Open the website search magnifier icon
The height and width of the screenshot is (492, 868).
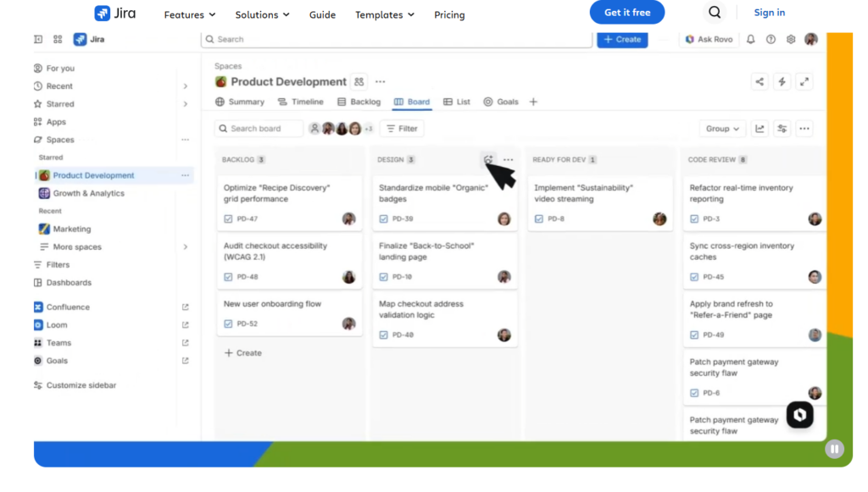click(x=714, y=13)
